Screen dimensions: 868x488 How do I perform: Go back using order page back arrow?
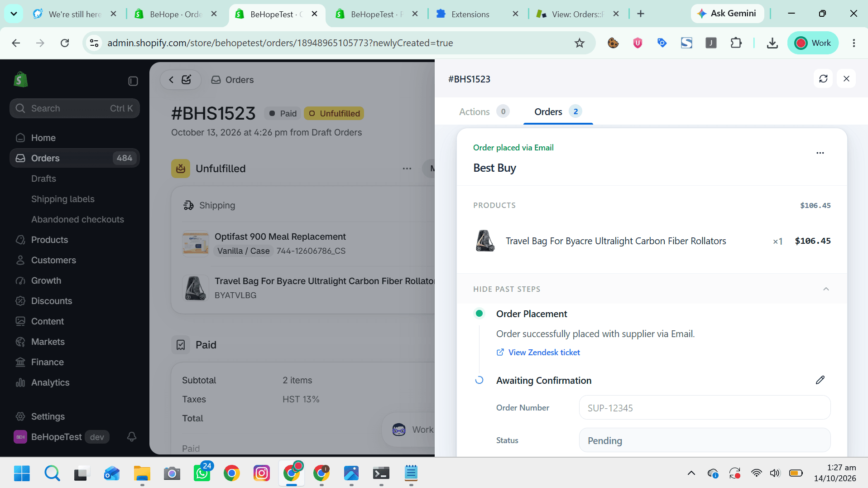[x=171, y=80]
